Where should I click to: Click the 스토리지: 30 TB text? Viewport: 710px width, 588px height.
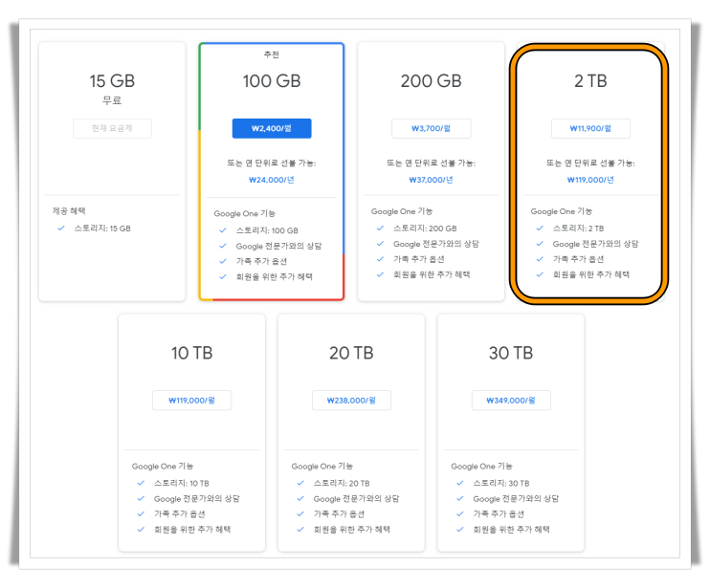(501, 483)
